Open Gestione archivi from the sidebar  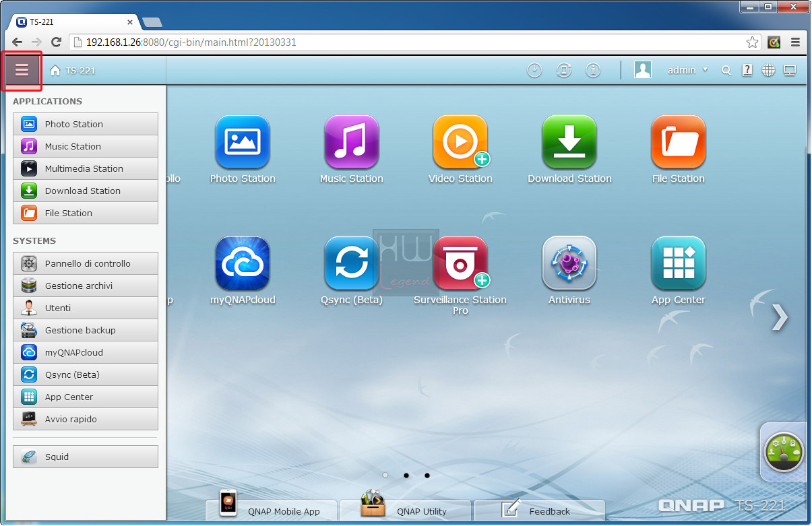86,286
